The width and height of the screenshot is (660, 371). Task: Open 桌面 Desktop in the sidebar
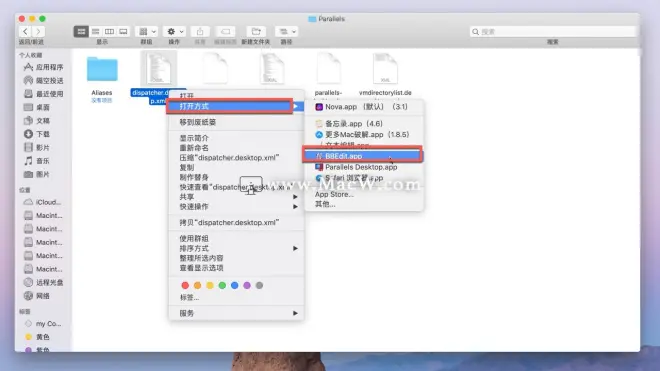(37, 107)
